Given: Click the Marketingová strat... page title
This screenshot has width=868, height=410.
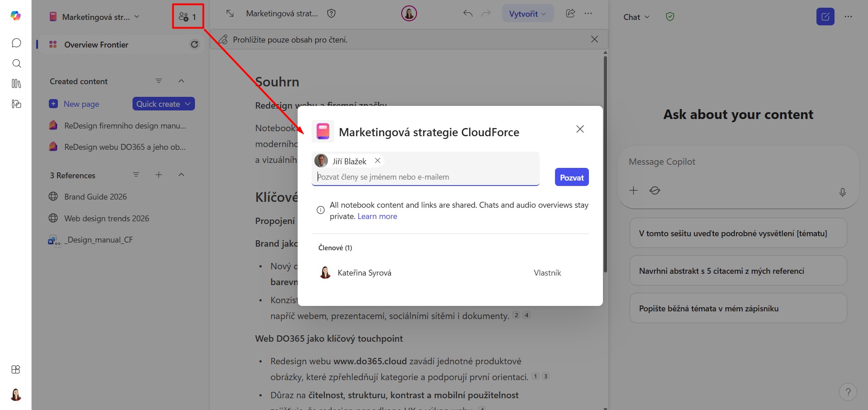Looking at the screenshot, I should point(282,14).
